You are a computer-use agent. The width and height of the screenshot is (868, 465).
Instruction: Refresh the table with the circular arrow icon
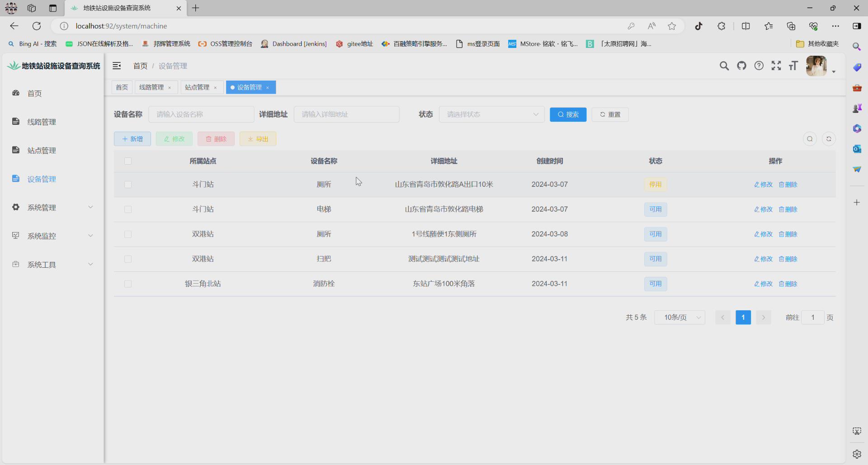829,139
